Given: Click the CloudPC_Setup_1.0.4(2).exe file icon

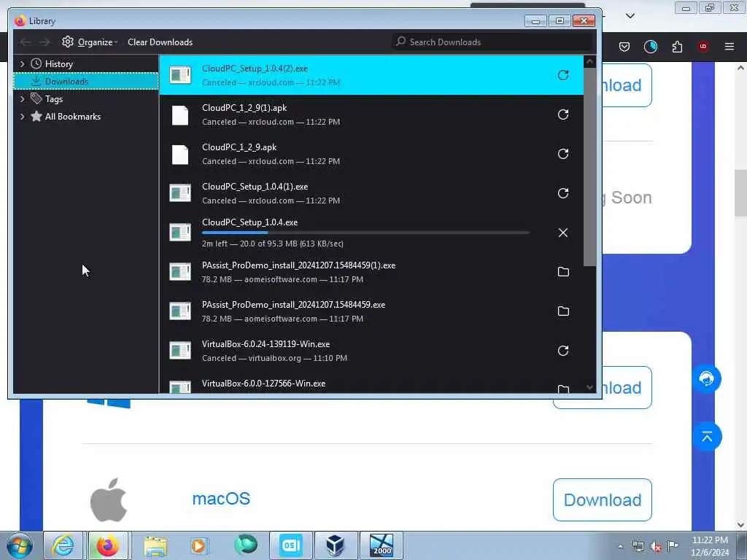Looking at the screenshot, I should pyautogui.click(x=180, y=75).
